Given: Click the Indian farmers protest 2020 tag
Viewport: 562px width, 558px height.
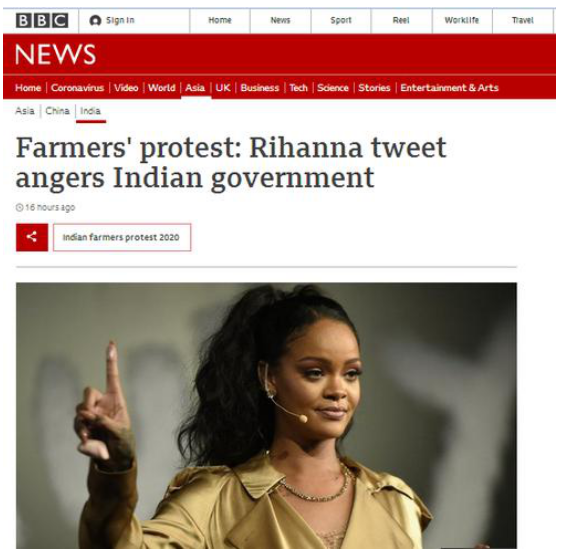Looking at the screenshot, I should tap(122, 237).
